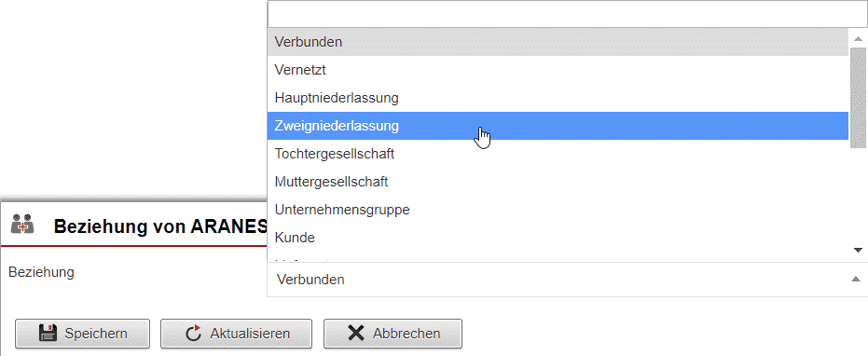Select Hauptniederlassung from the list
Image resolution: width=868 pixels, height=356 pixels.
click(x=558, y=98)
